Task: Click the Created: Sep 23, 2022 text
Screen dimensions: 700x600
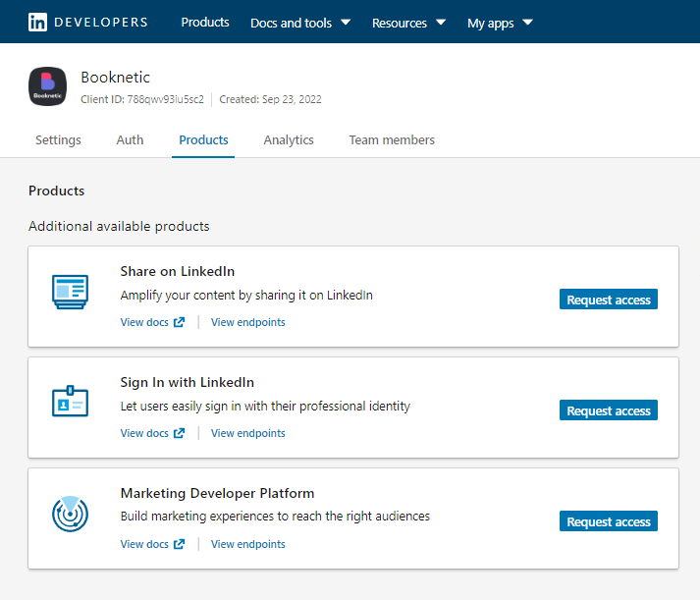Action: click(270, 99)
